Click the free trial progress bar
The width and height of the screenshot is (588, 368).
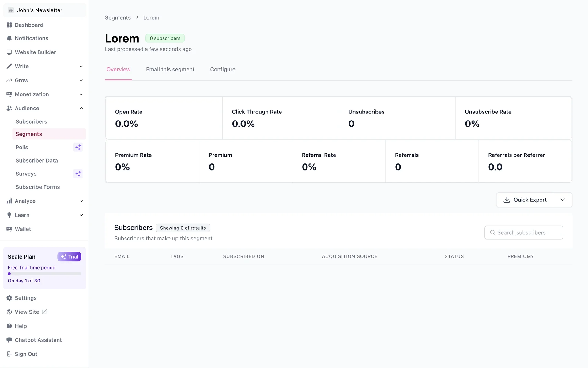[x=44, y=274]
